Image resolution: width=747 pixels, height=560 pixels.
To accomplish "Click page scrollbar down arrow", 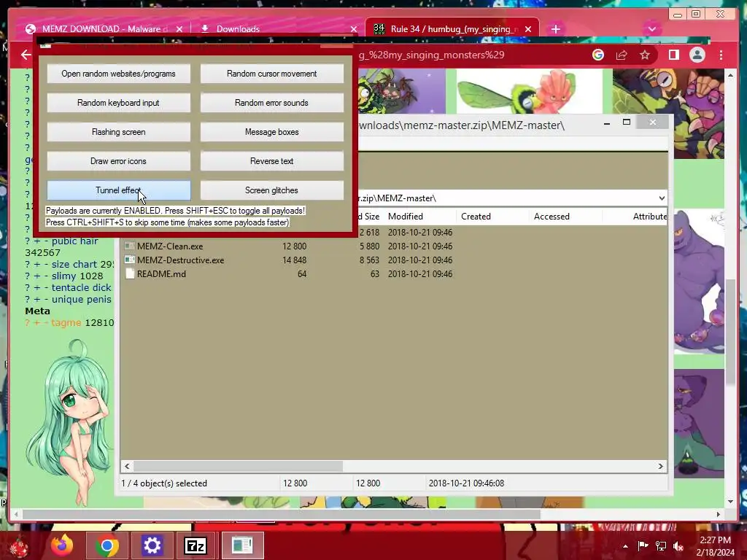I will click(731, 502).
